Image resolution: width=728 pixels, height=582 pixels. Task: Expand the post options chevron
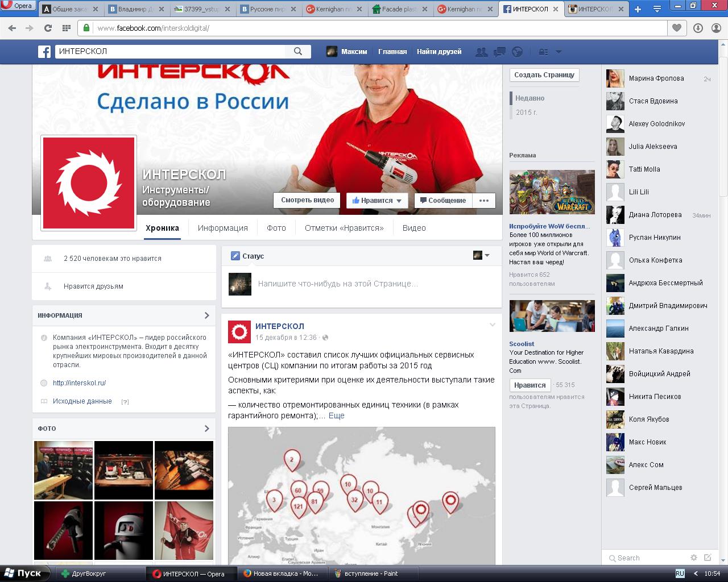[493, 325]
